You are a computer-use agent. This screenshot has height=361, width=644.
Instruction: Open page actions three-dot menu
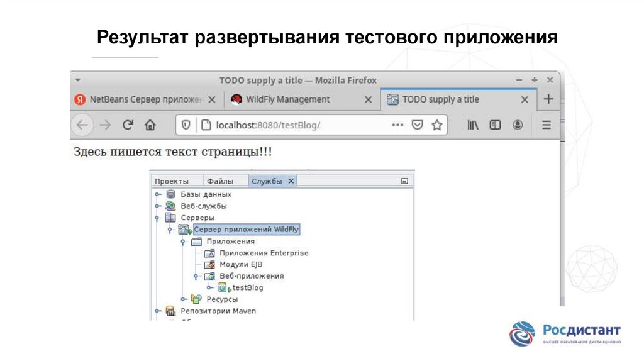tap(397, 125)
